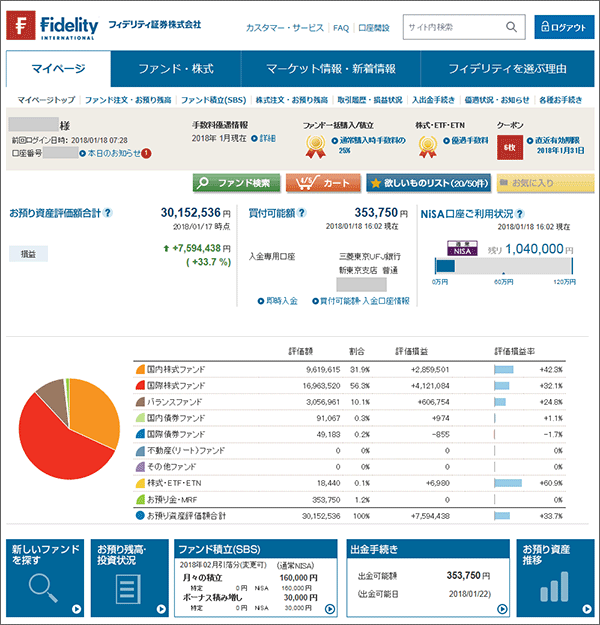Open the FAQ link
Screen dimensions: 600x625
(341, 28)
